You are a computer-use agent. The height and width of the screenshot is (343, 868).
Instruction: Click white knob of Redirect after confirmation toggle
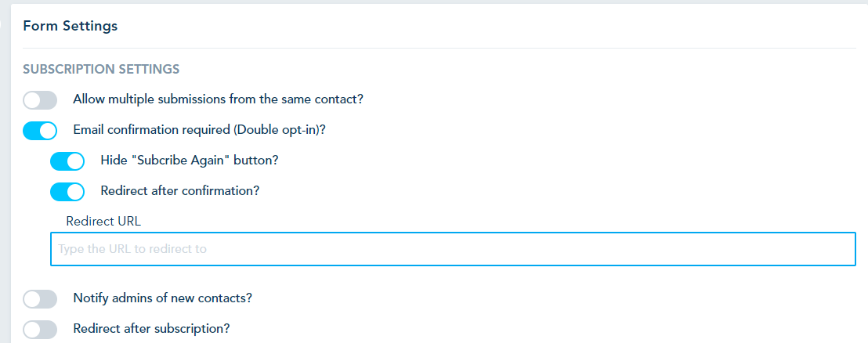[x=75, y=191]
